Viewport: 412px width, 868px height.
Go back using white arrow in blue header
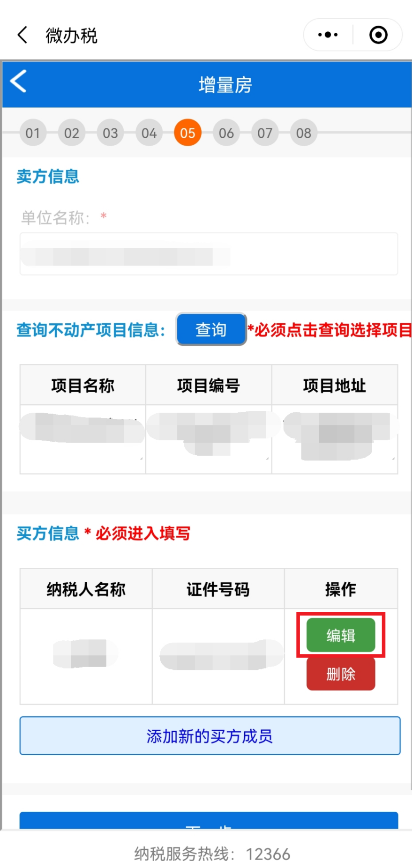click(19, 81)
